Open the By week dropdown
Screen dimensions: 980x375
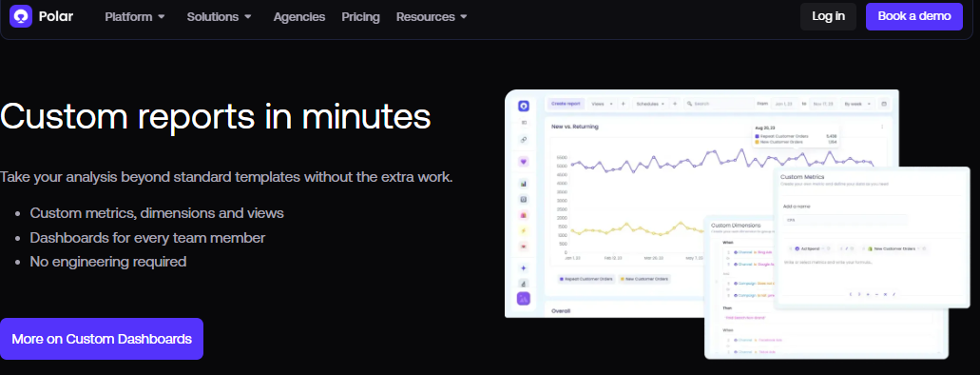pos(856,104)
